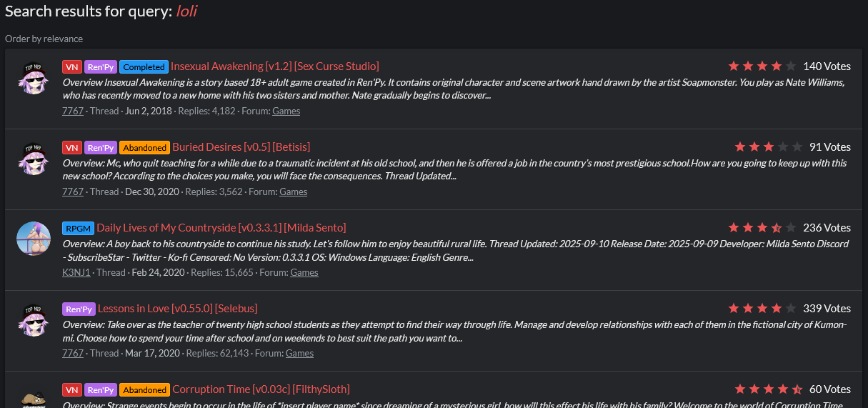868x408 pixels.
Task: Select the blue RPGM tag
Action: (78, 228)
